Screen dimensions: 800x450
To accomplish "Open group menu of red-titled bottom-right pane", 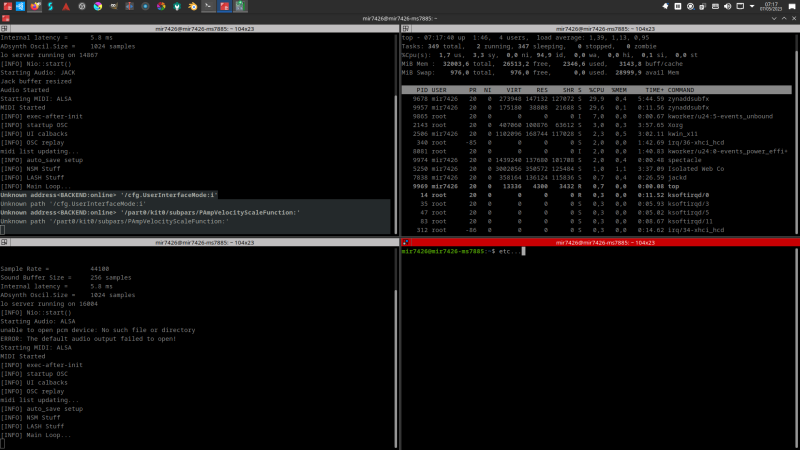I will point(406,242).
